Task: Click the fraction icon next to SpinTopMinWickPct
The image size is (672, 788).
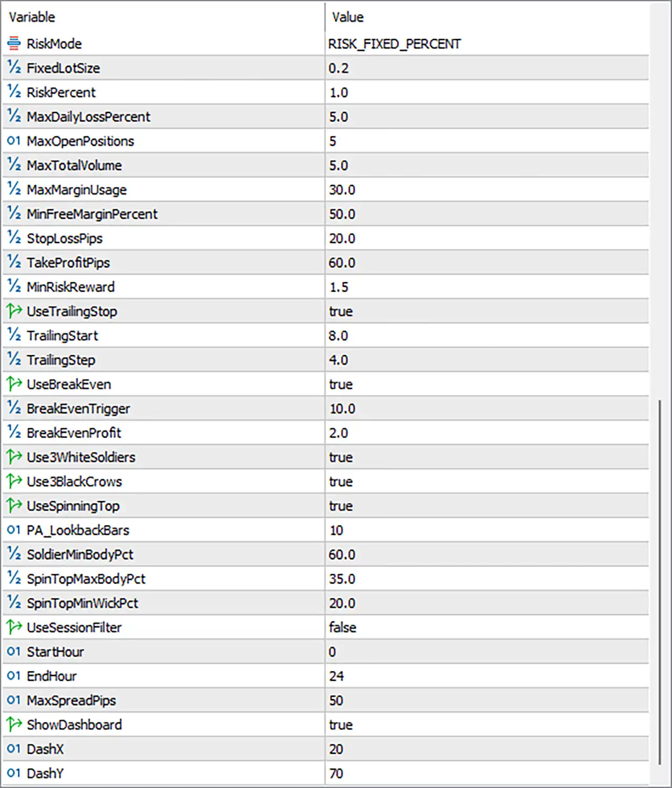Action: (x=14, y=603)
